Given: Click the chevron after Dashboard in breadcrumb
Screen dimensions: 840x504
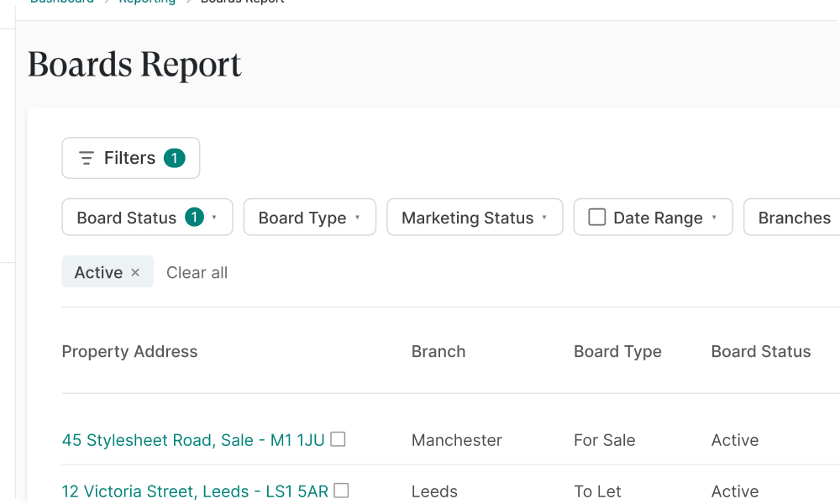Looking at the screenshot, I should (x=105, y=3).
